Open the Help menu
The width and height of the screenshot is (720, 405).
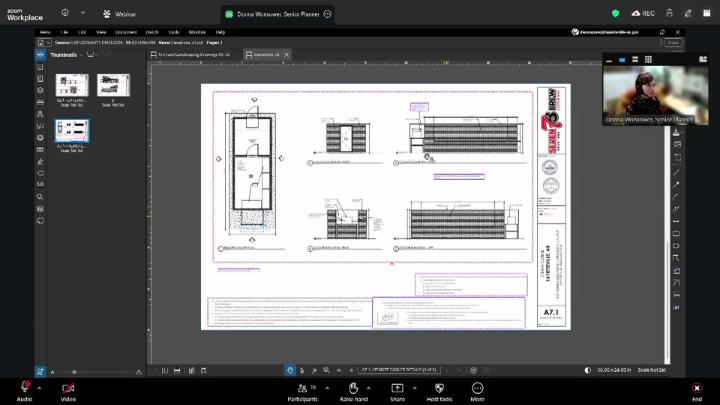point(220,32)
